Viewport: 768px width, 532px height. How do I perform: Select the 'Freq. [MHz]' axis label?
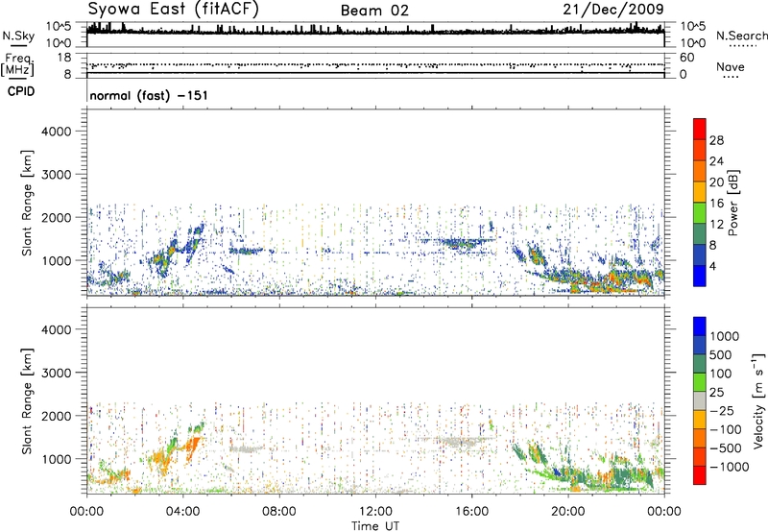[x=18, y=64]
